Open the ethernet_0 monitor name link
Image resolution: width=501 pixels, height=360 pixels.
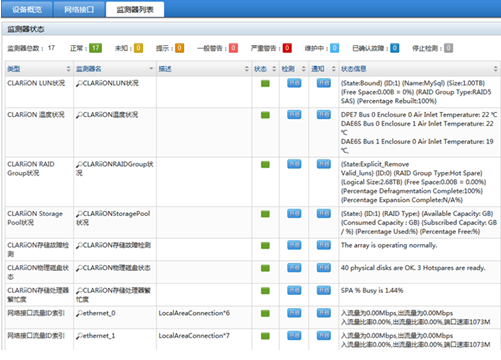click(x=99, y=313)
